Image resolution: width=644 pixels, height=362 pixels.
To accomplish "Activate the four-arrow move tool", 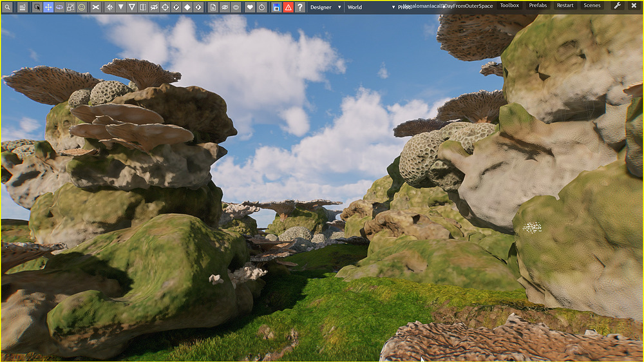I will [x=48, y=7].
